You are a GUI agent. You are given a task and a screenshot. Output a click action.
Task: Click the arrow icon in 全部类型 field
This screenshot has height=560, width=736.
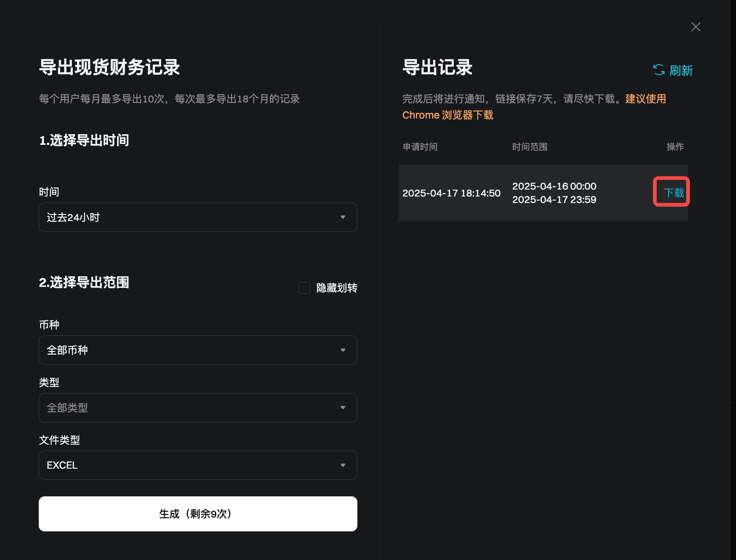coord(343,408)
